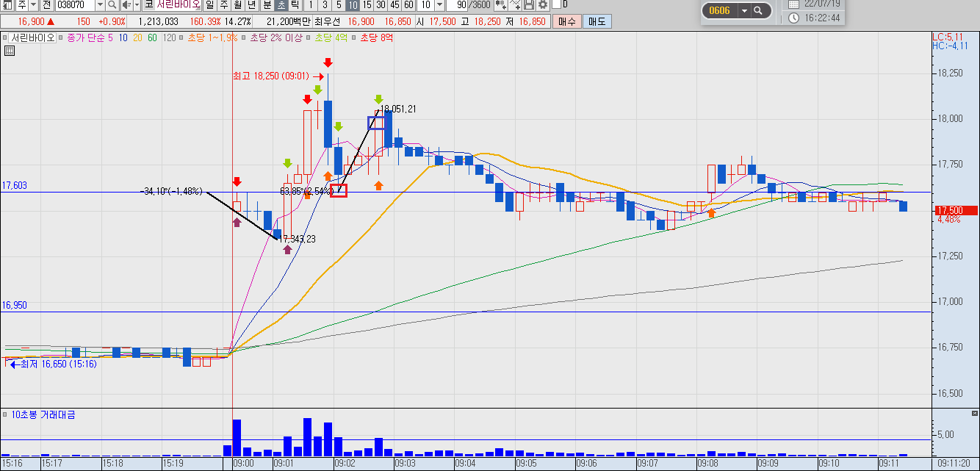This screenshot has height=471, width=980.
Task: Toggle the 초당 2% 이상 indicator legend
Action: (x=275, y=37)
